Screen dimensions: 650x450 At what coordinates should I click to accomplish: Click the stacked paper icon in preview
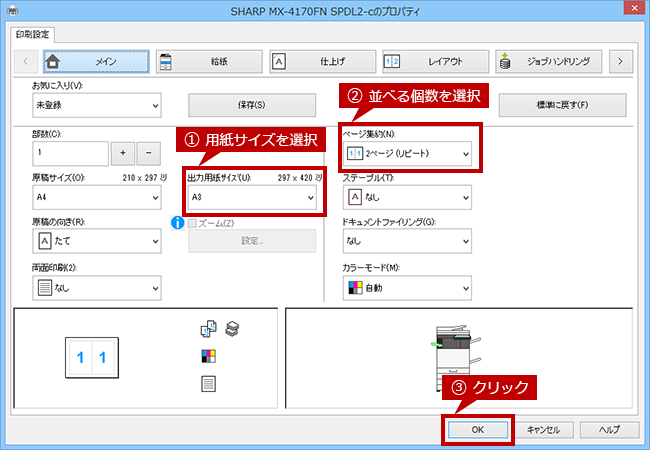[232, 329]
